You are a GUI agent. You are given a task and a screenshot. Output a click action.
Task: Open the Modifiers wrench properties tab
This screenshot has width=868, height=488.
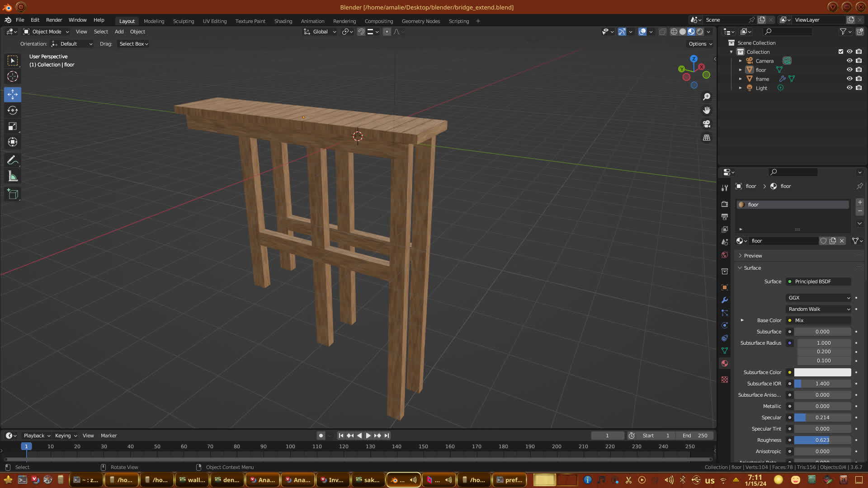pos(725,300)
